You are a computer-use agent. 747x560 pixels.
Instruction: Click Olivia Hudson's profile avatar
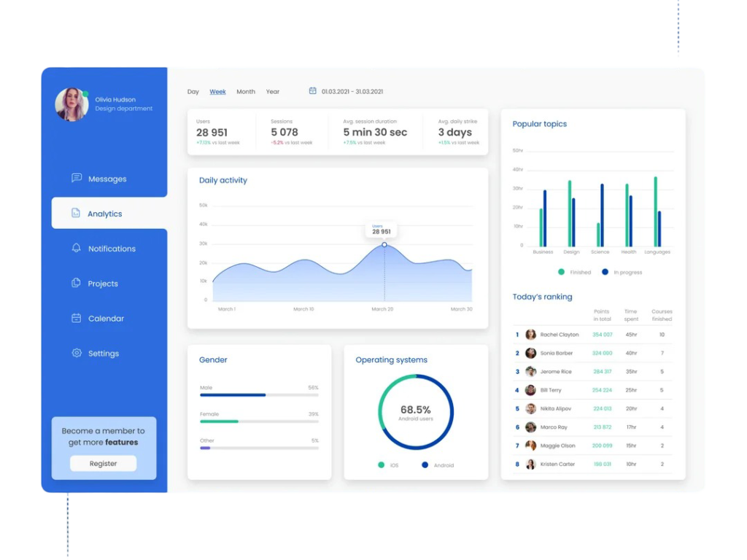tap(71, 104)
